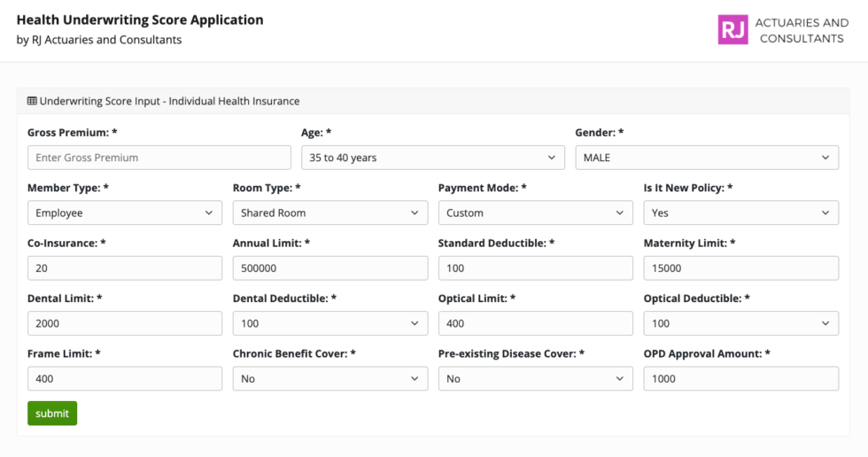
Task: Focus the Gross Premium input field
Action: click(159, 158)
